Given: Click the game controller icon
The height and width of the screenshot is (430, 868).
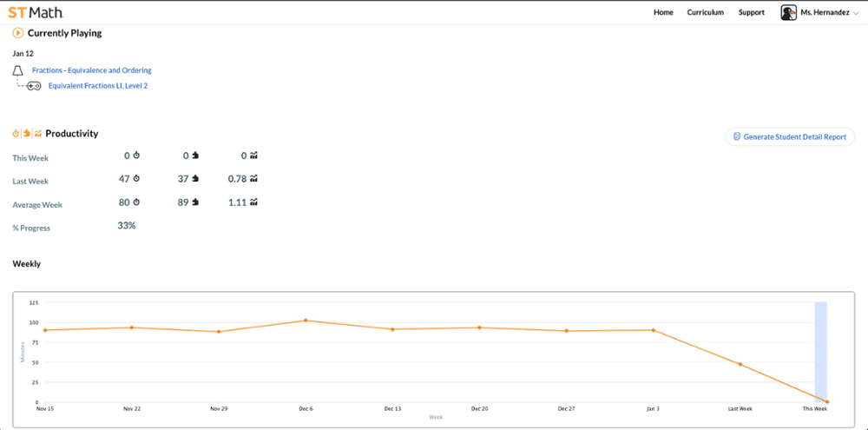Looking at the screenshot, I should coord(34,86).
